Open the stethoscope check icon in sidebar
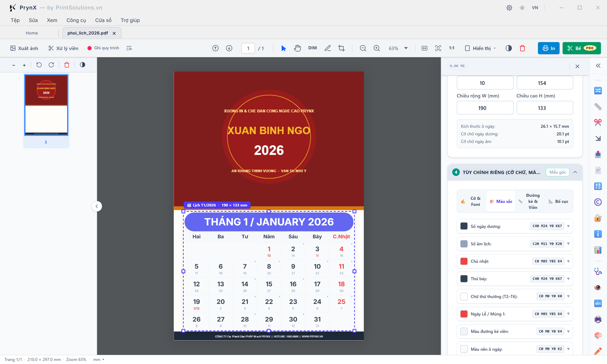Viewport: 607px width, 364px height. 598,271
